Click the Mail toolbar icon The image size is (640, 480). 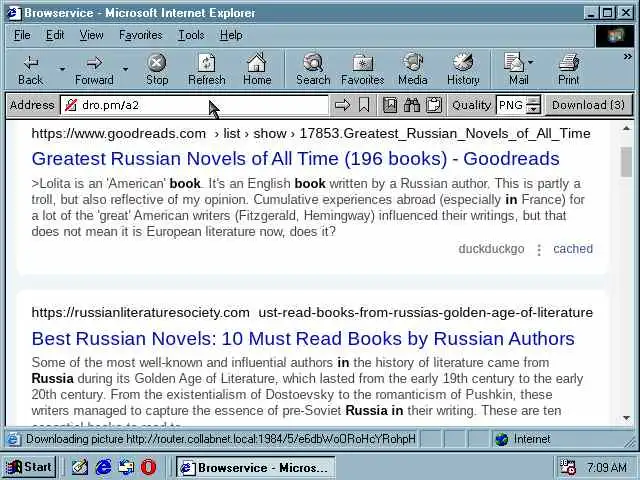click(x=515, y=70)
